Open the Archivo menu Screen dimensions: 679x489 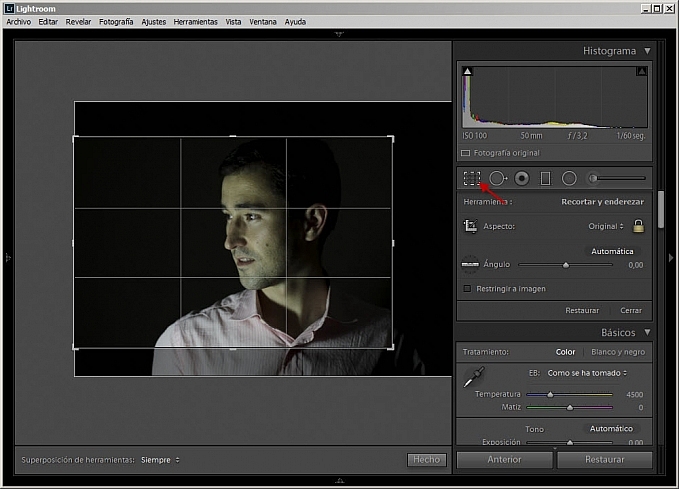click(x=19, y=22)
